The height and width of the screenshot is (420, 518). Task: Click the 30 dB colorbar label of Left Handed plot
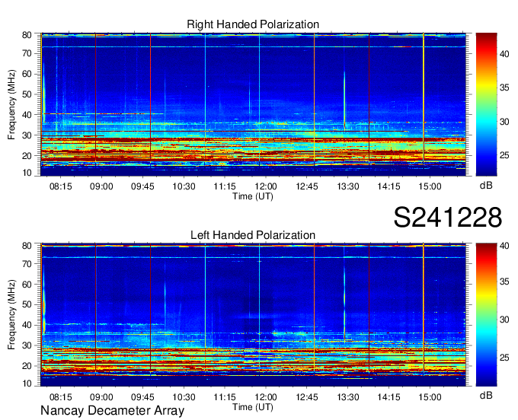(x=504, y=320)
